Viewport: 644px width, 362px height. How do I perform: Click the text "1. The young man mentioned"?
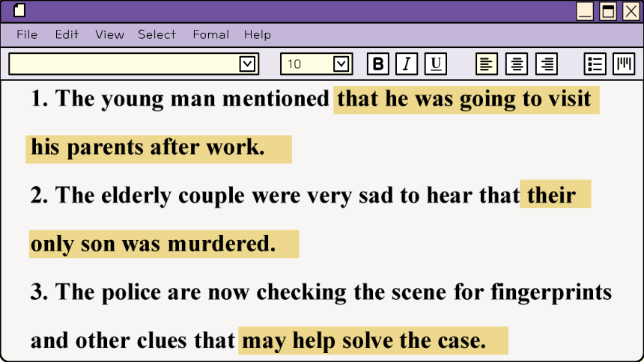(x=180, y=99)
